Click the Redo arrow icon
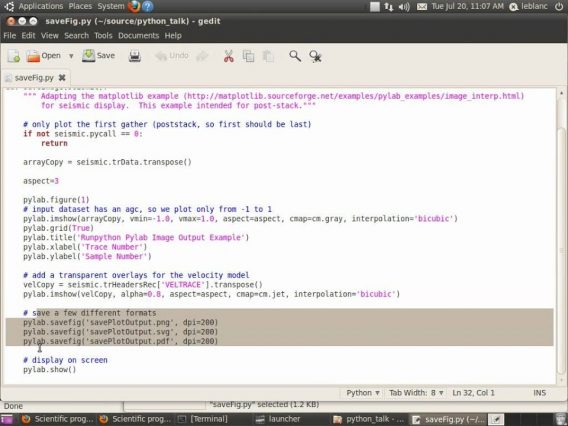Viewport: 568px width, 426px height. coord(202,56)
